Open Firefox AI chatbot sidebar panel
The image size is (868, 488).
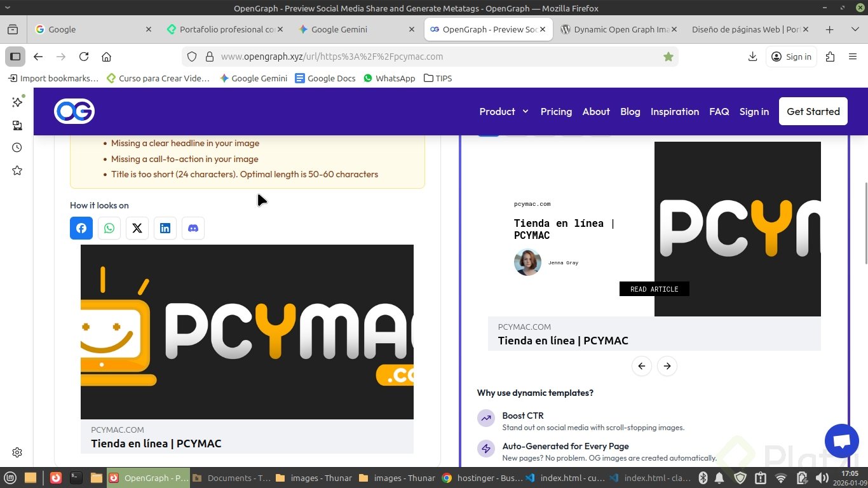click(x=17, y=102)
